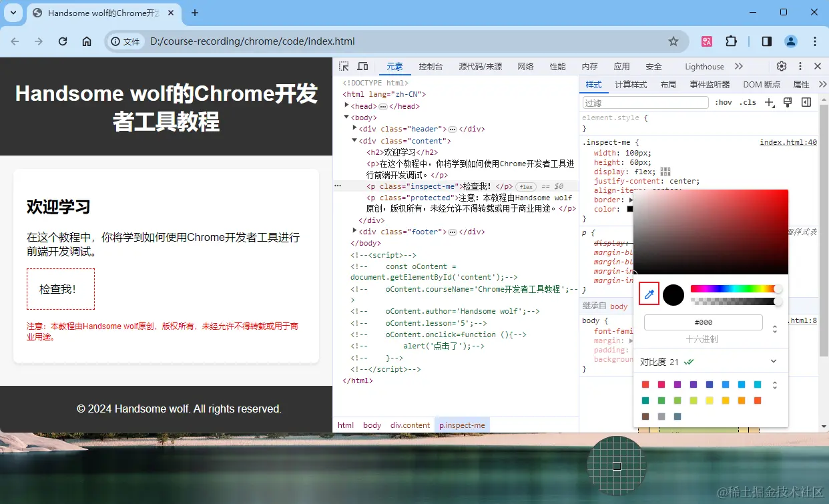This screenshot has height=504, width=829.
Task: Open the Chrome profile avatar
Action: click(x=791, y=41)
